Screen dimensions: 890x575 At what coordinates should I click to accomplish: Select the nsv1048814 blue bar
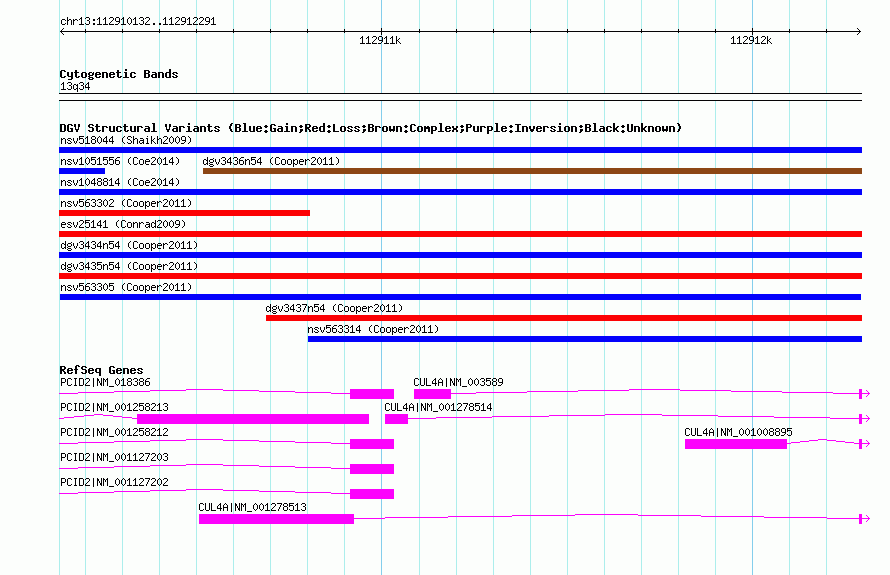tap(460, 192)
